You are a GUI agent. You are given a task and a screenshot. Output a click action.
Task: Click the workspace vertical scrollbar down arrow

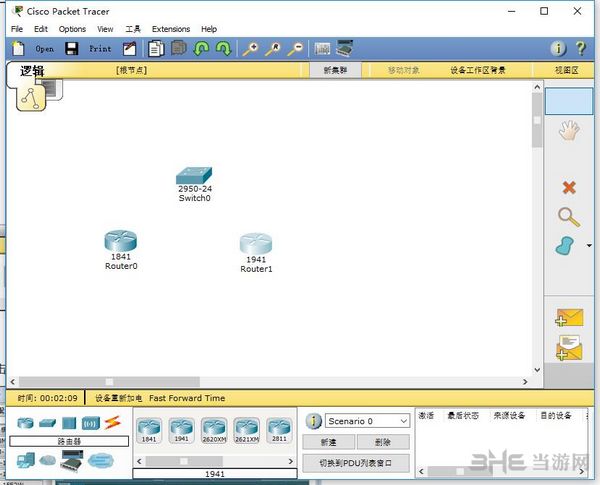537,370
